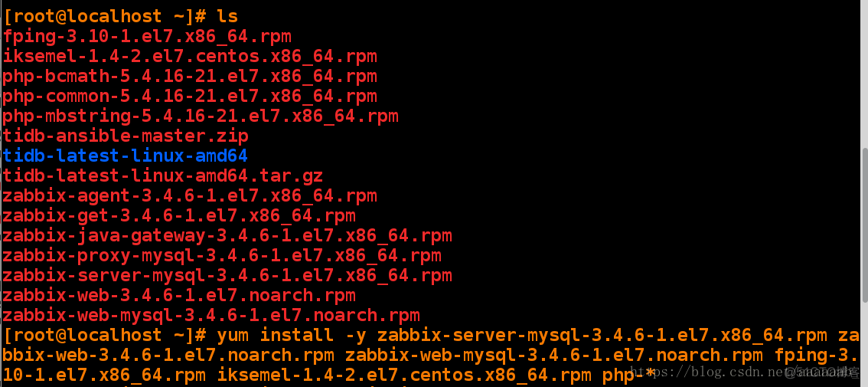Click the zabbix-web-mysql-3.4.6-1.el7.noarch.rpm listing entry
This screenshot has width=868, height=387.
tap(211, 316)
